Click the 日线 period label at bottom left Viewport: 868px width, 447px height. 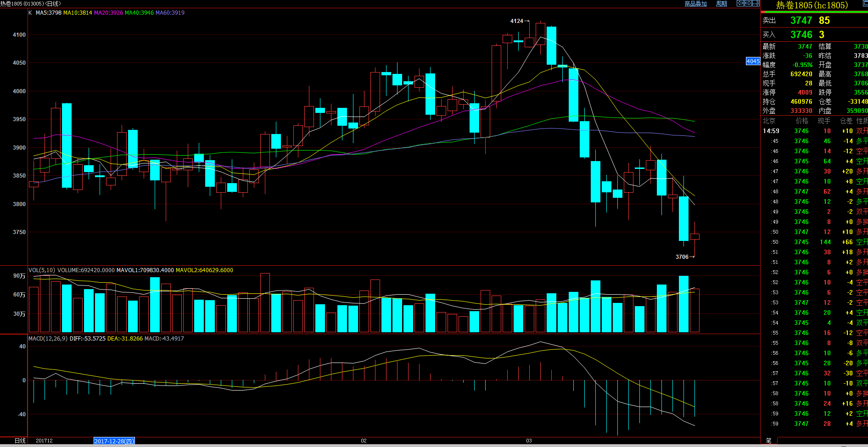click(x=20, y=441)
